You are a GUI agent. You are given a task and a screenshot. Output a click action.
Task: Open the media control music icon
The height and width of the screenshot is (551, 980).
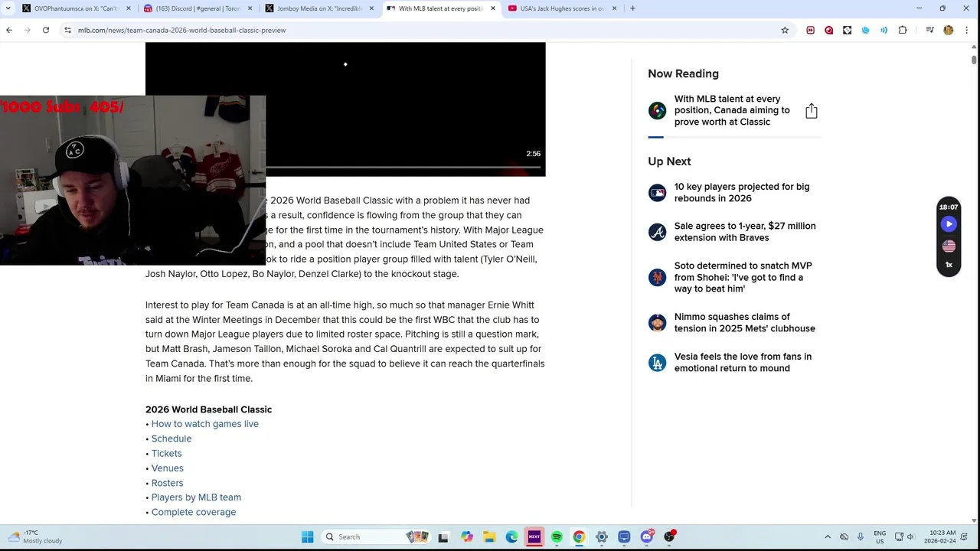pyautogui.click(x=929, y=30)
